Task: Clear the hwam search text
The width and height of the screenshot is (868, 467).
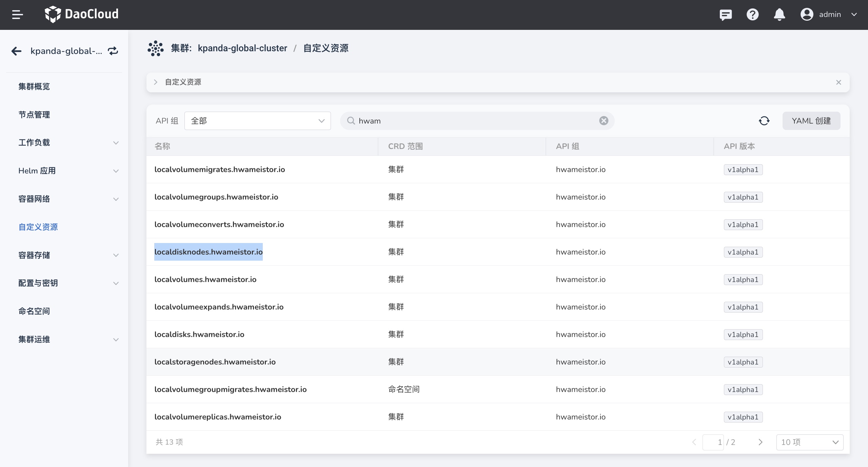Action: (604, 121)
